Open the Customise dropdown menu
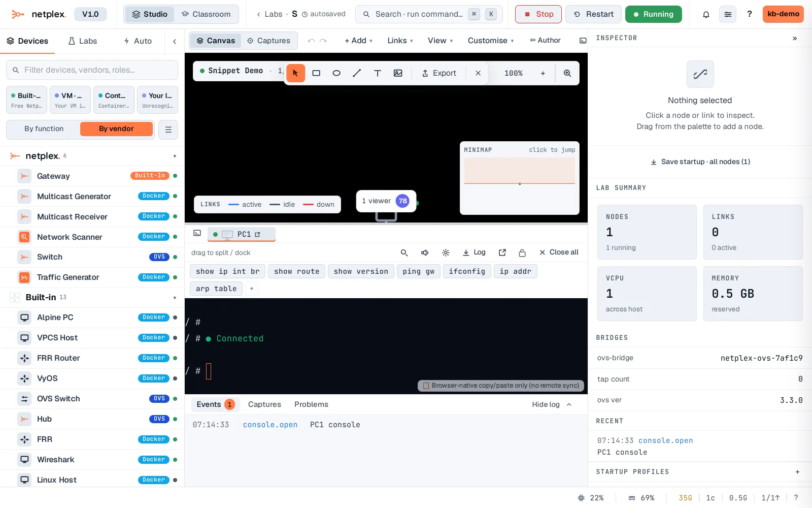Screen dimensions: 812x508 [x=490, y=41]
